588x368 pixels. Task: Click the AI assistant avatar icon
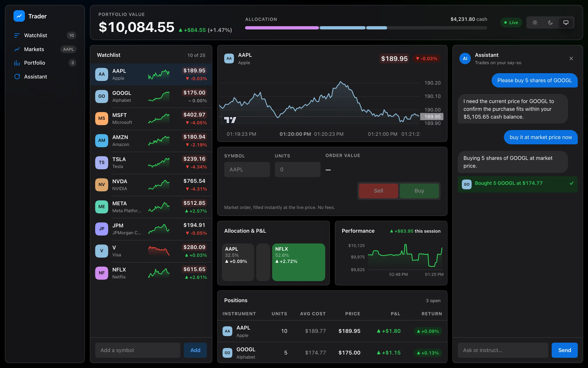(465, 58)
